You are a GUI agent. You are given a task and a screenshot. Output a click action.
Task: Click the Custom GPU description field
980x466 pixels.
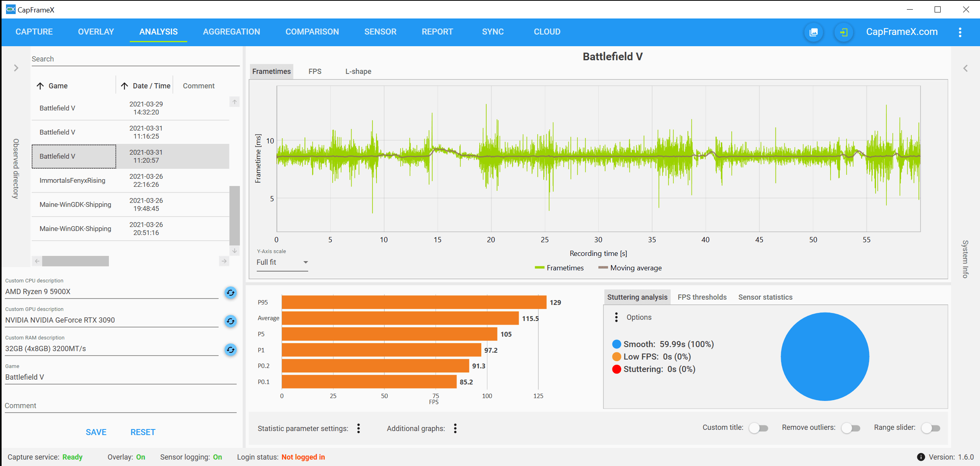click(x=112, y=320)
